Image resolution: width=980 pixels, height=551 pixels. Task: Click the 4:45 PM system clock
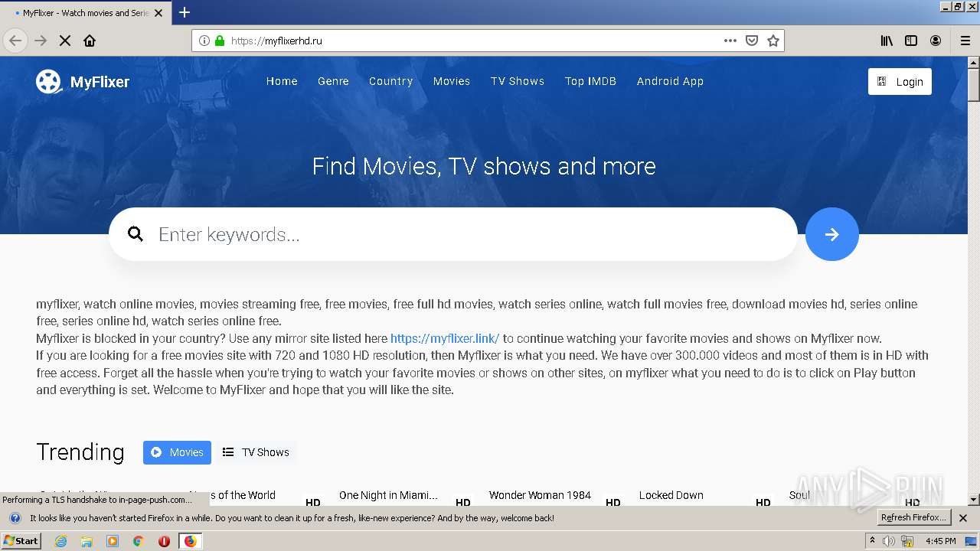click(941, 541)
